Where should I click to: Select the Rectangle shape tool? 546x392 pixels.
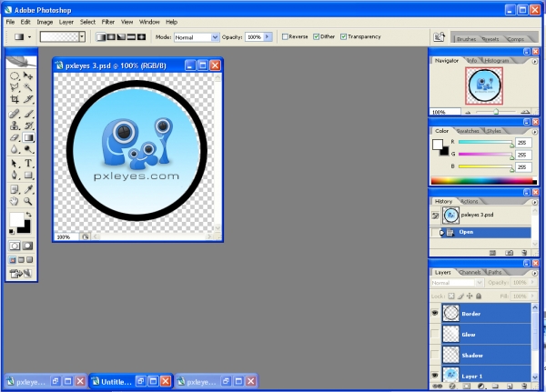point(28,175)
